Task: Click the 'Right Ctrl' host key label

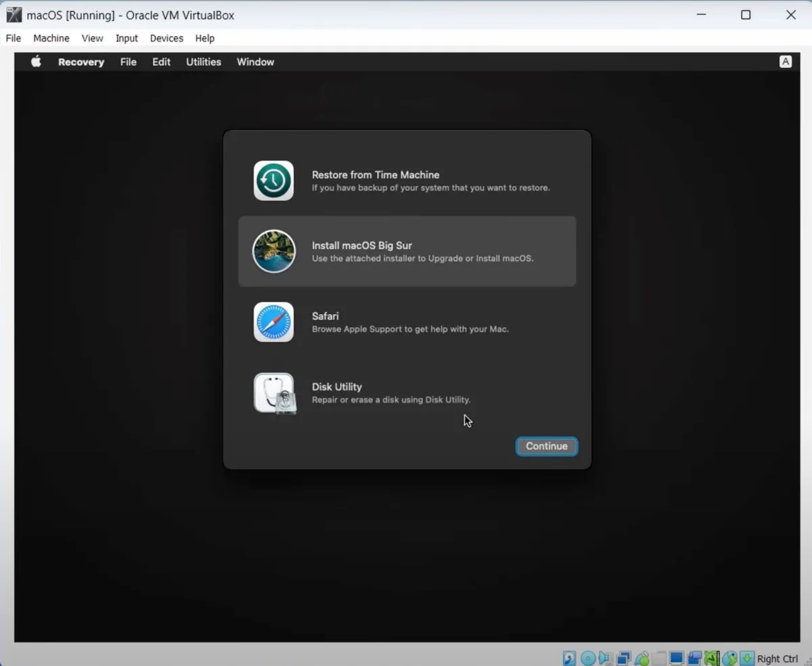Action: pos(777,659)
